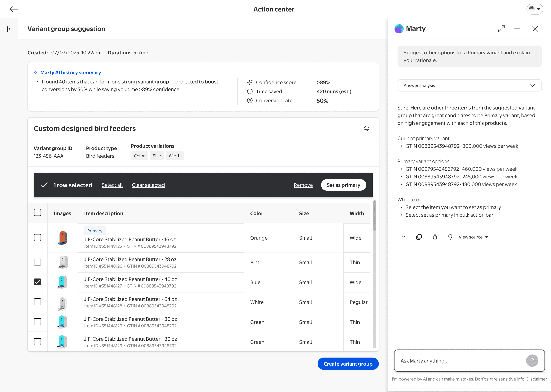Check the last 80 oz Green checkbox
The width and height of the screenshot is (551, 392).
(x=37, y=342)
